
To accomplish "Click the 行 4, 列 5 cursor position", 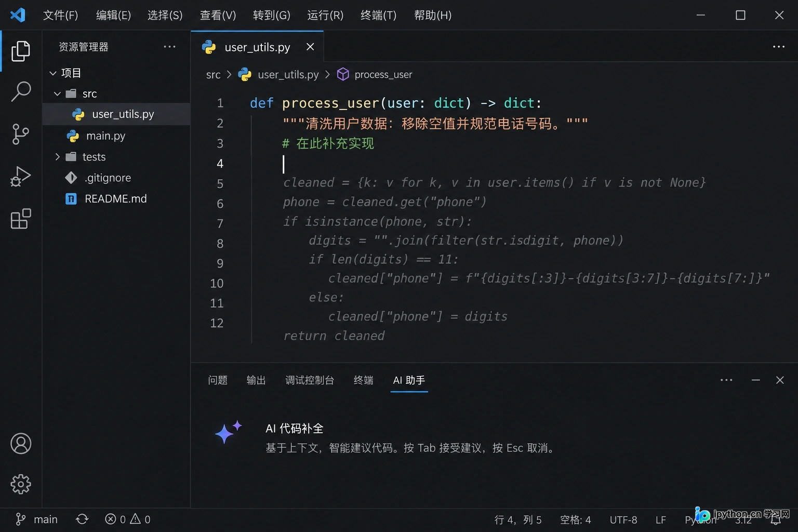I will [518, 520].
